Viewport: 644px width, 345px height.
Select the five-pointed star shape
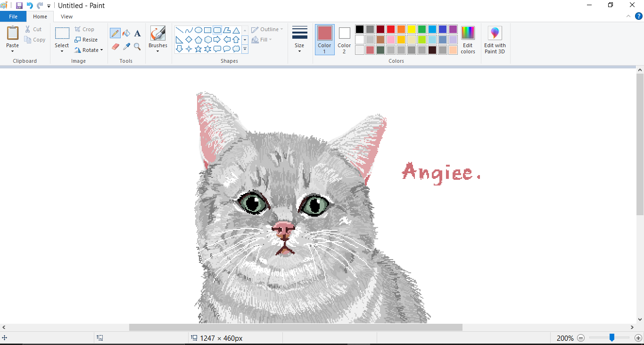click(198, 49)
